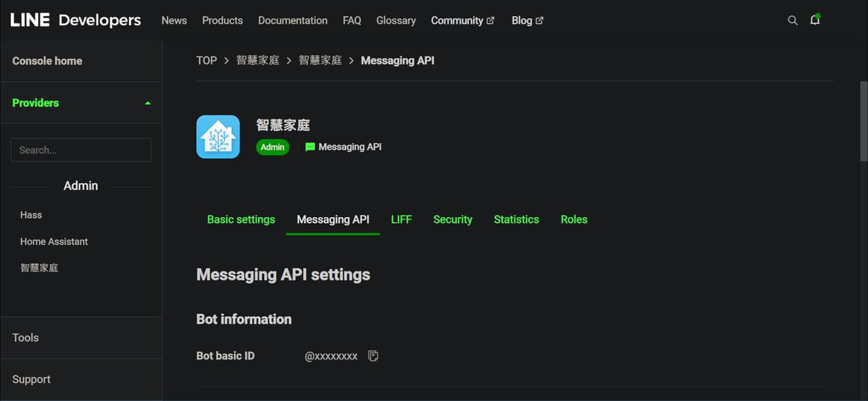Click the 智慧家庭 channel house icon
This screenshot has height=401, width=868.
tap(218, 136)
